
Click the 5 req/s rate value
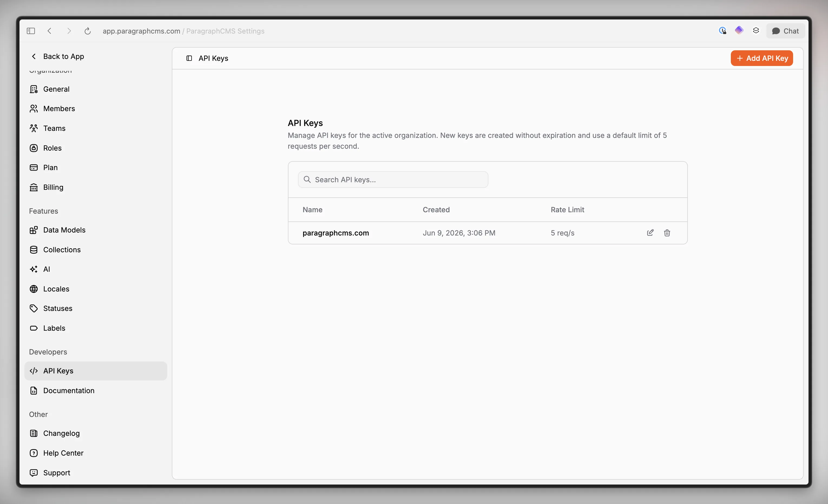(x=563, y=233)
